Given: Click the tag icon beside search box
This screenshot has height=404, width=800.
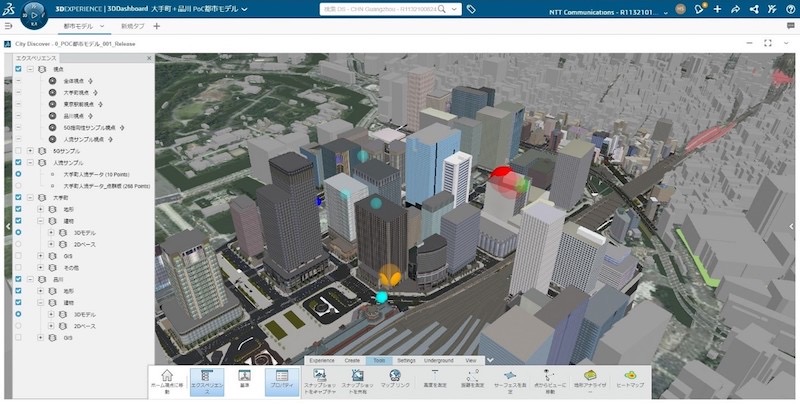Looking at the screenshot, I should 471,9.
